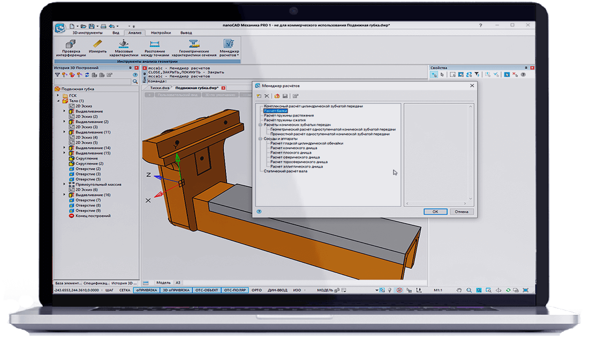Screen dimensions: 589x364
Task: Toggle the оПРИВЯЗКА object snap
Action: point(146,290)
